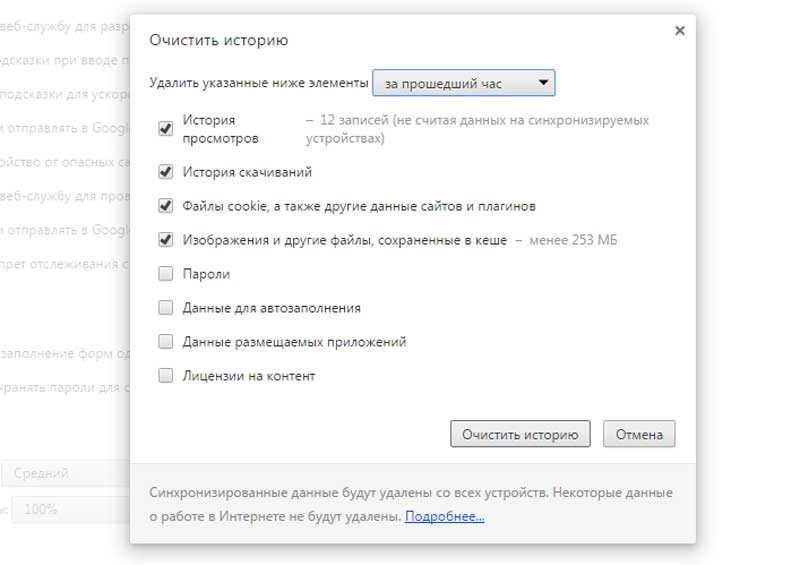Check Лицензии на контент option
The height and width of the screenshot is (565, 800).
[165, 376]
